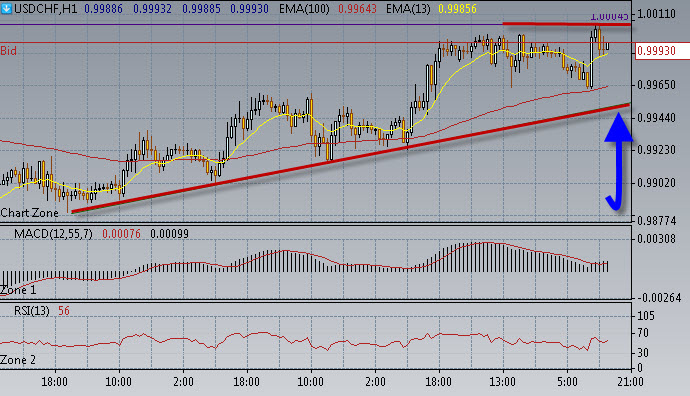Select the rising red support trendline
This screenshot has height=396, width=690.
tap(351, 158)
